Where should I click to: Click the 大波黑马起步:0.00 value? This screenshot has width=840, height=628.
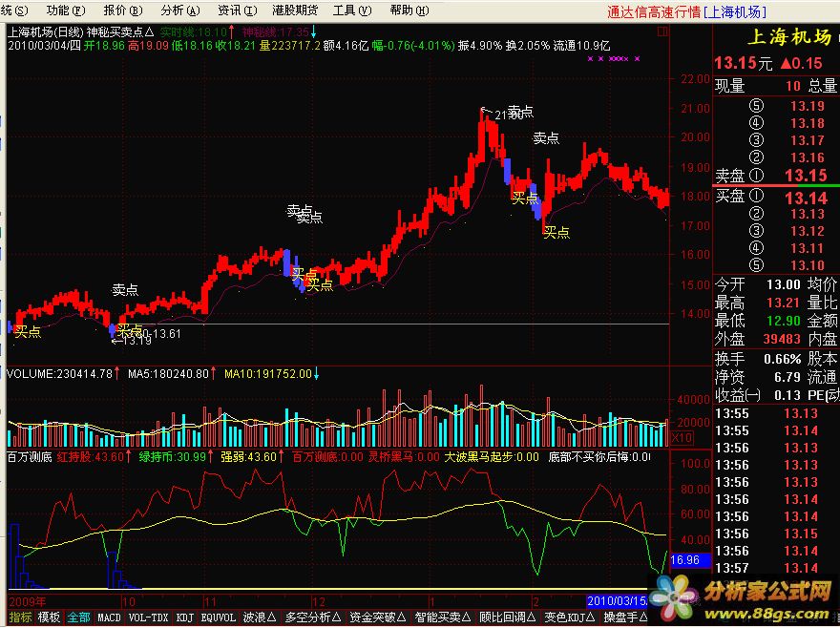point(492,457)
